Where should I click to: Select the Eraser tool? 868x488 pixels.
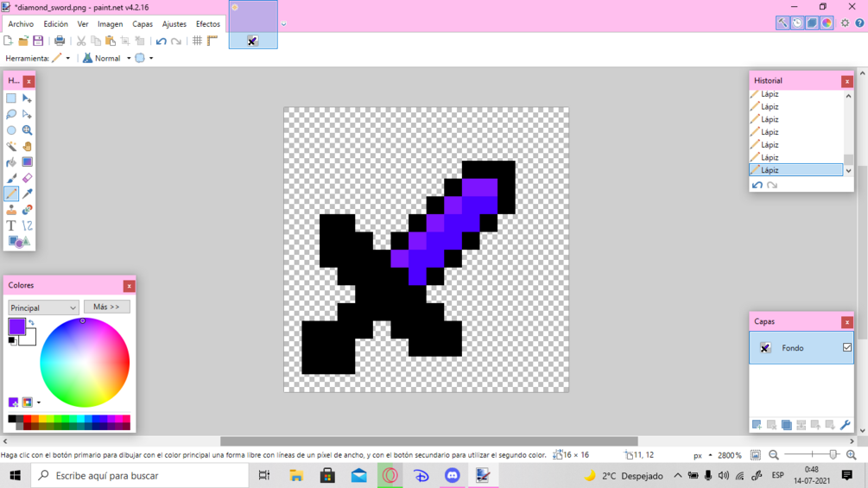[27, 178]
